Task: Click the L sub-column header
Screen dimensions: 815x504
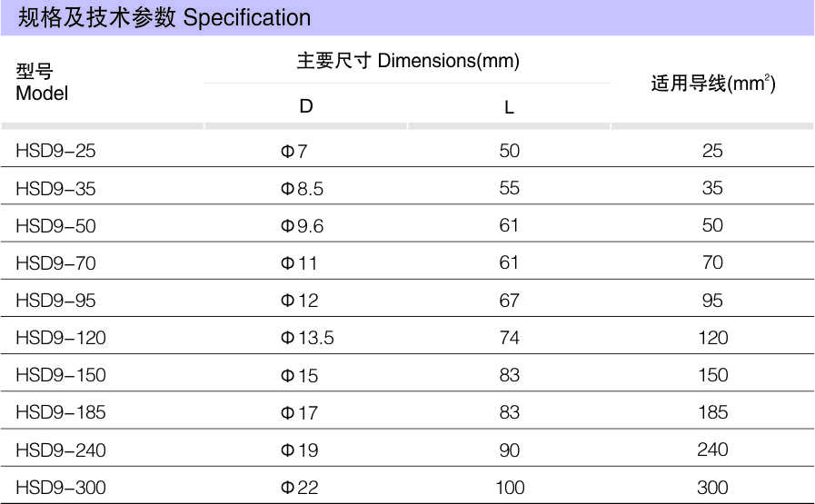Action: tap(510, 107)
